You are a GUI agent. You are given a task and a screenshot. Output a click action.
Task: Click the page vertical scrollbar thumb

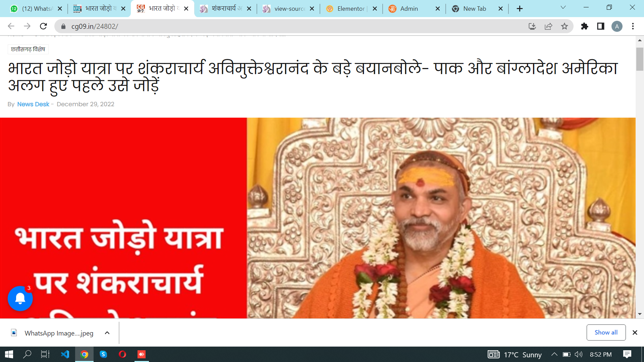pyautogui.click(x=640, y=59)
